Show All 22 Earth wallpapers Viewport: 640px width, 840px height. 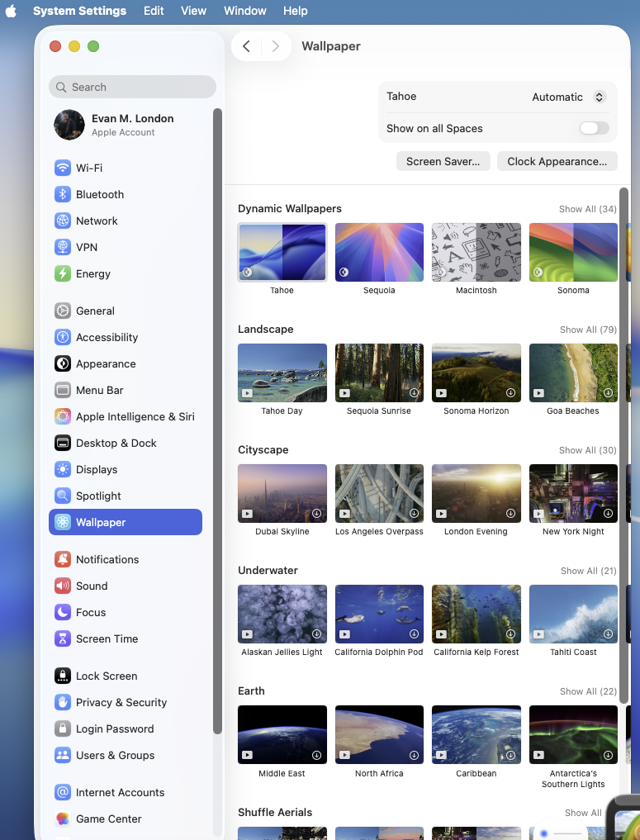[x=588, y=691]
